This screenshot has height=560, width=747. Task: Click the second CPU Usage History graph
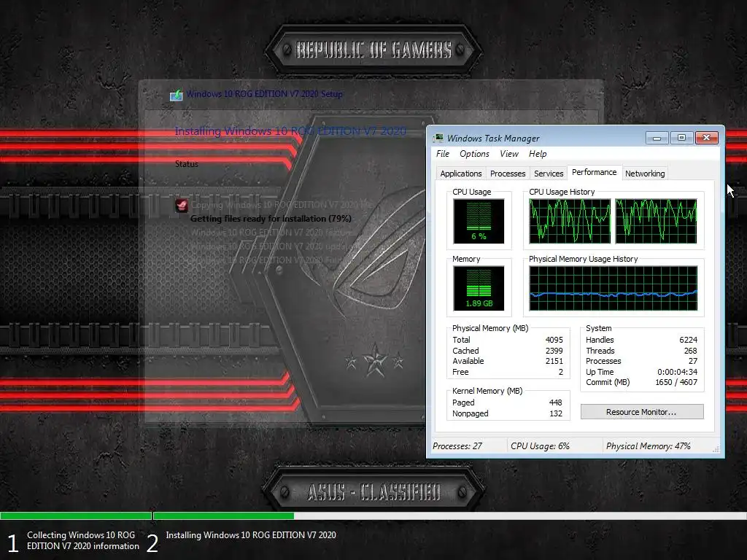pos(656,222)
